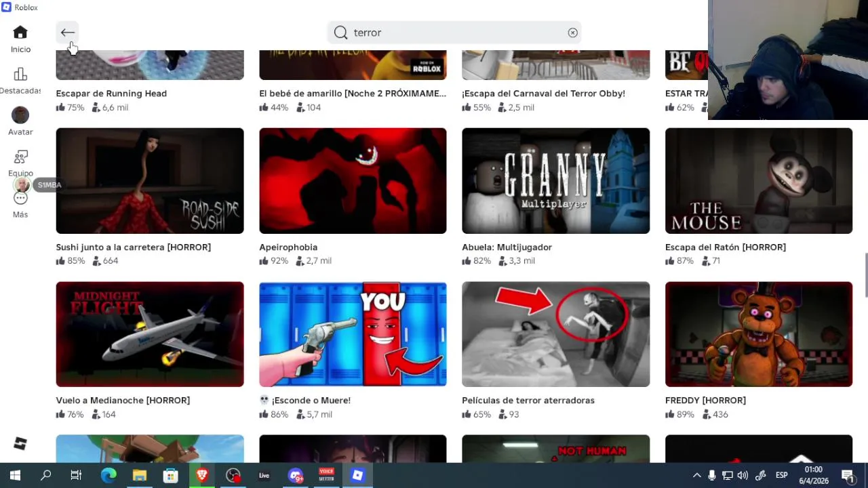Show hidden system tray icons
868x488 pixels.
696,476
